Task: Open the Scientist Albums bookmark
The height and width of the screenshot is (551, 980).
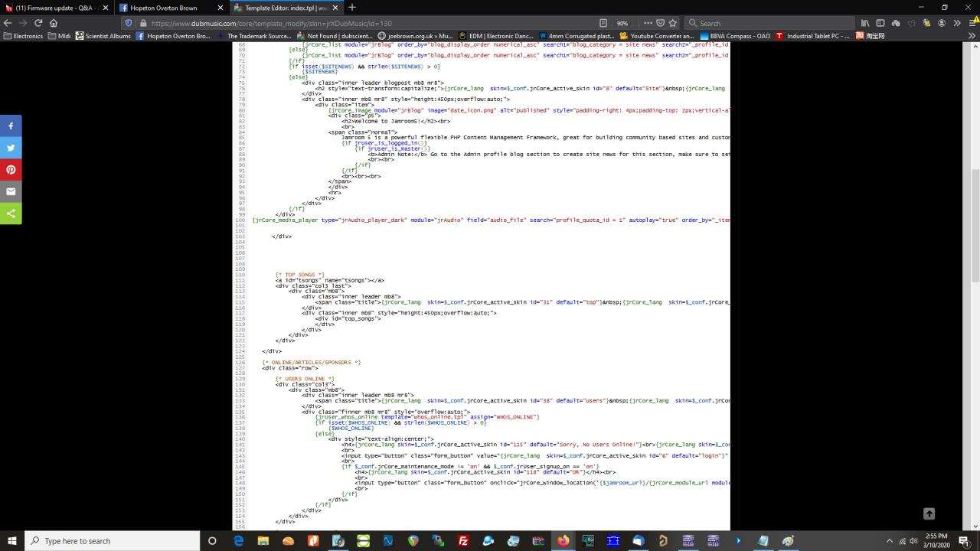Action: 103,36
